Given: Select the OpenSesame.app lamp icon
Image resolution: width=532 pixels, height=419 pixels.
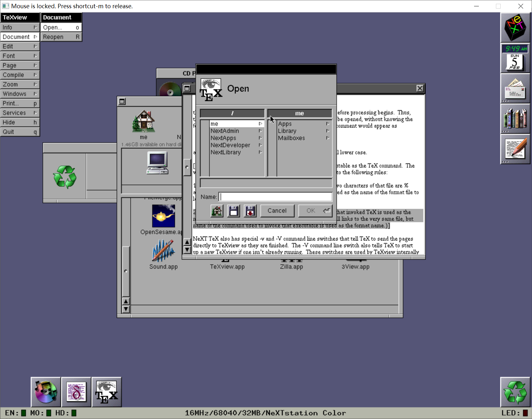Looking at the screenshot, I should [x=163, y=216].
